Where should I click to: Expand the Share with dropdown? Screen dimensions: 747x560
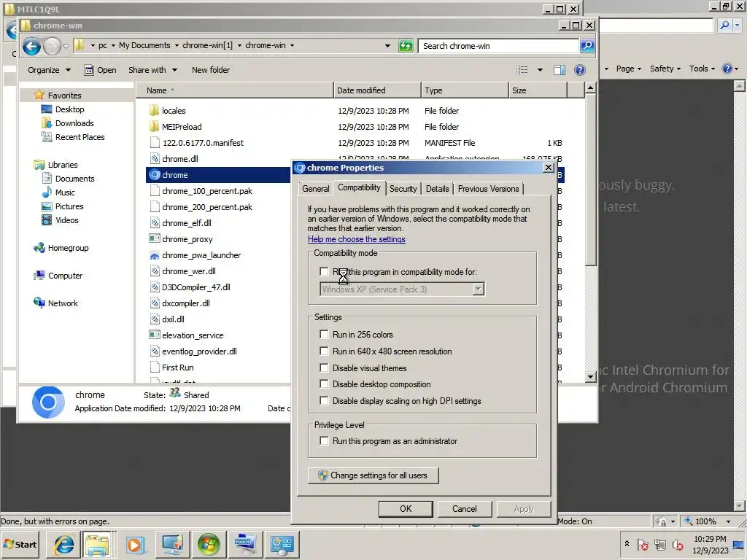[152, 70]
